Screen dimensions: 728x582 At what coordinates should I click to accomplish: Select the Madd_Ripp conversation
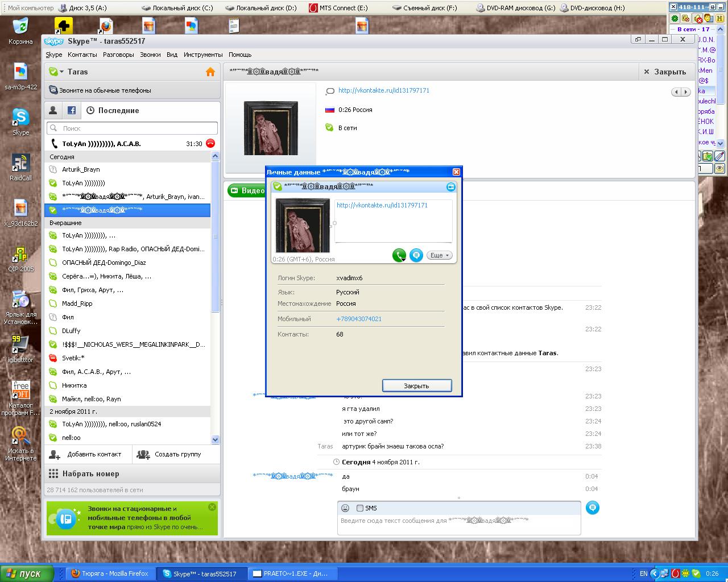coord(127,304)
